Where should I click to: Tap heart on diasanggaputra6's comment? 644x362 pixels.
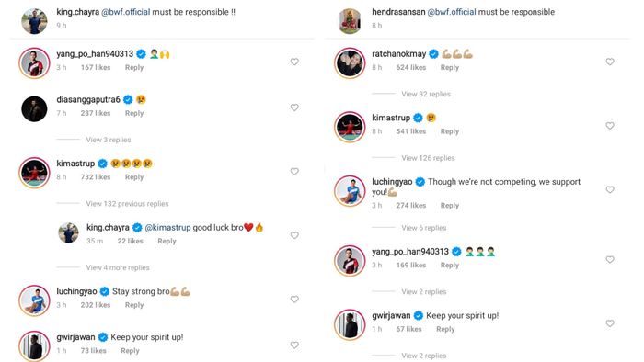(x=294, y=107)
